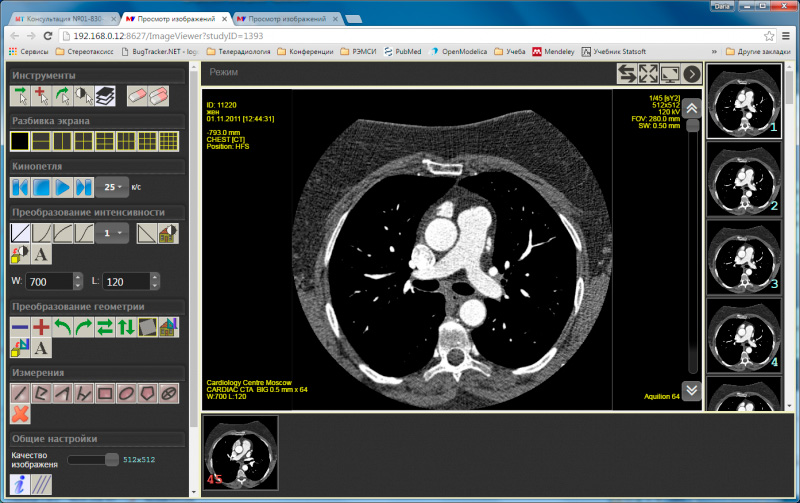Rotate image counterclockwise

point(62,327)
